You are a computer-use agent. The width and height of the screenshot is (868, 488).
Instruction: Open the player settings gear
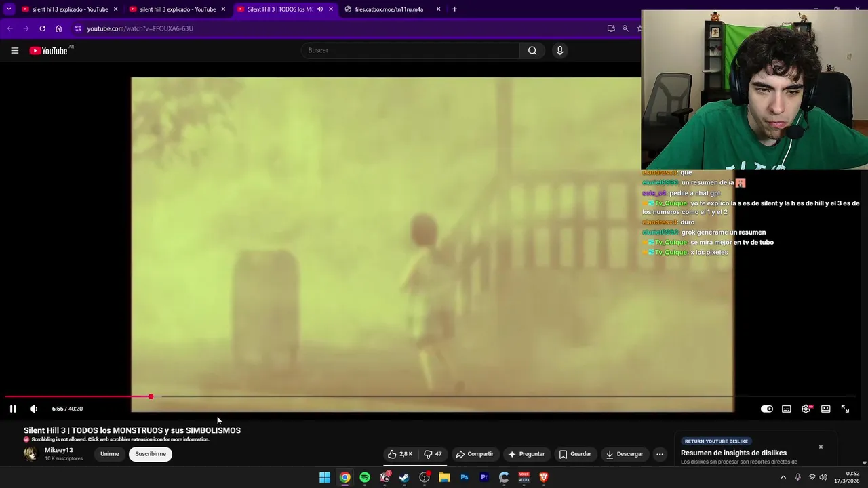point(806,409)
